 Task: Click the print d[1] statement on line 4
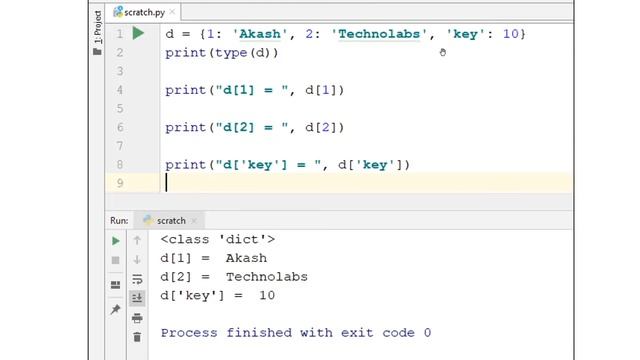[x=255, y=90]
